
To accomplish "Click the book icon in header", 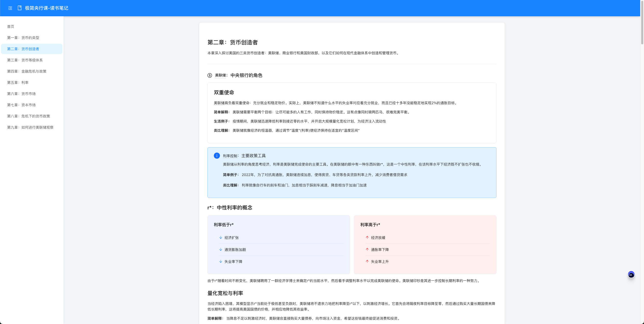I will pos(20,8).
